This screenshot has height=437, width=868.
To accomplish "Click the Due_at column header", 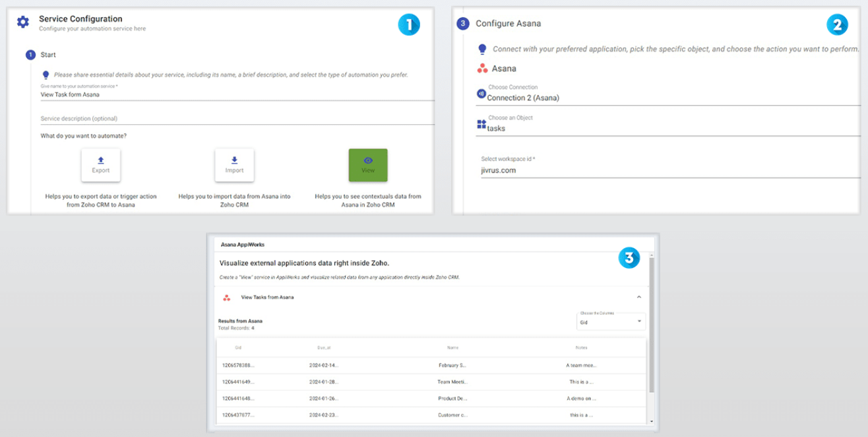I will tap(323, 348).
